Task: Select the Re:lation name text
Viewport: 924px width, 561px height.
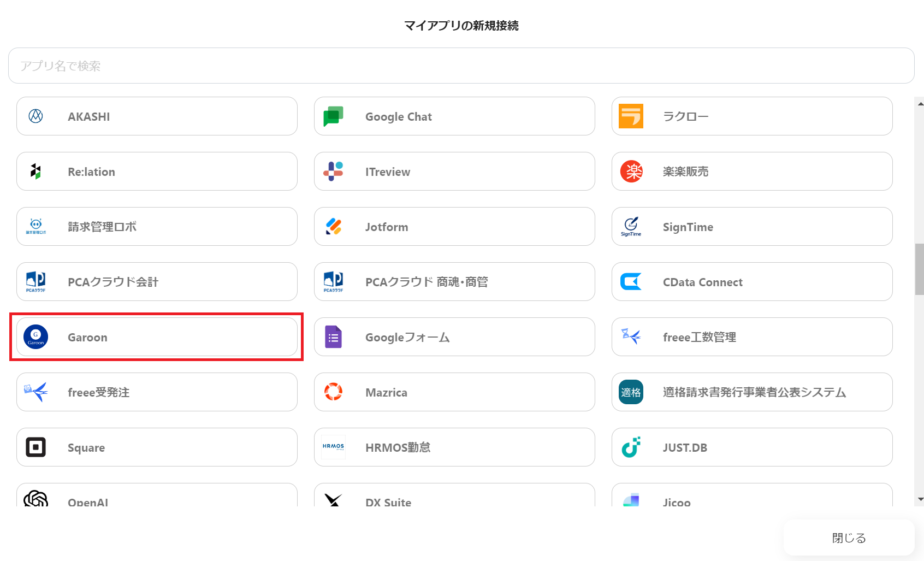Action: pos(91,172)
